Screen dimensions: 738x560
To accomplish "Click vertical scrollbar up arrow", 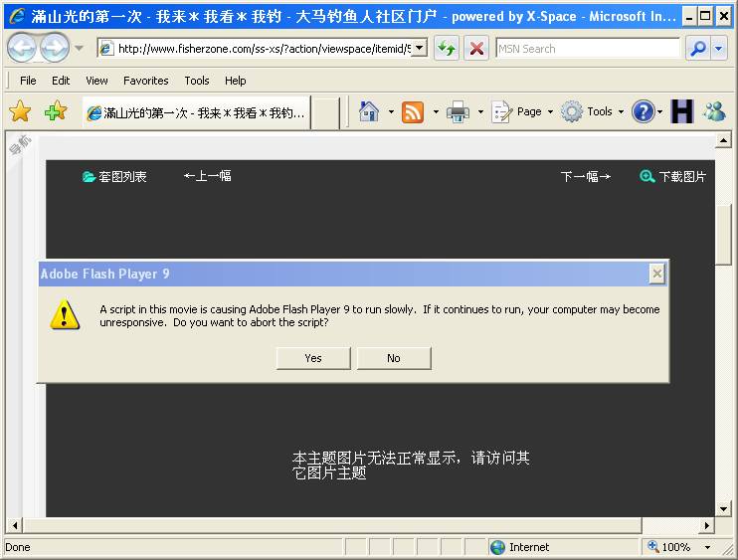I will (x=723, y=140).
